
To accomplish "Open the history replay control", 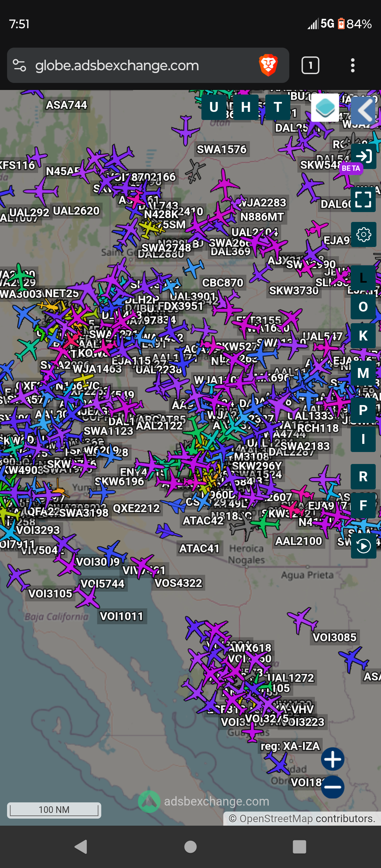I will coord(364,546).
